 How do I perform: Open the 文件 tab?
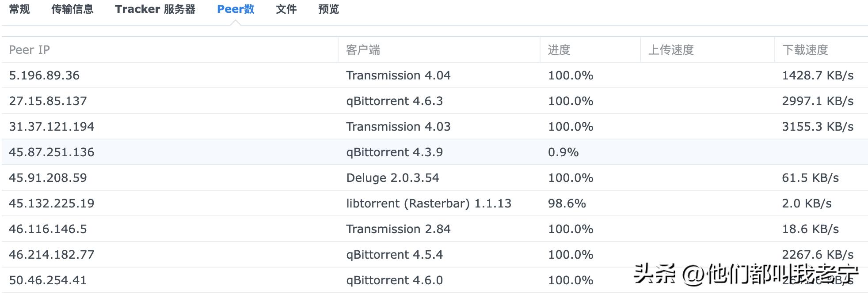tap(286, 9)
